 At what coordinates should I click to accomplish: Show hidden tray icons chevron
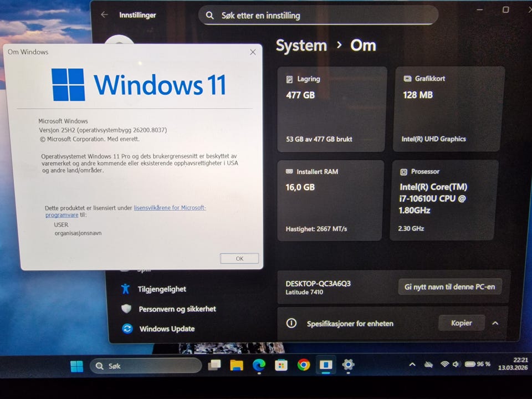click(x=412, y=365)
